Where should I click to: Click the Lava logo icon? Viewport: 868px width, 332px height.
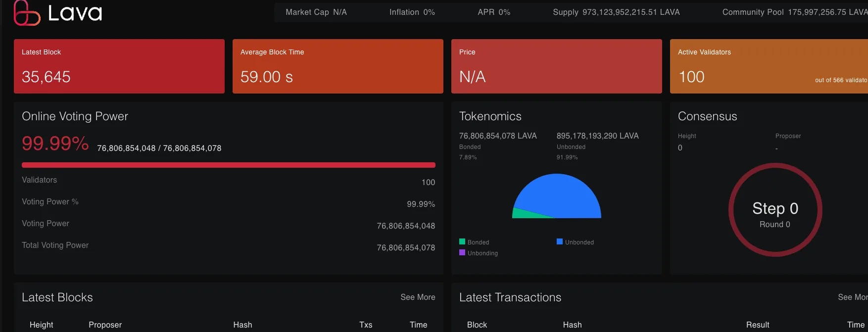(27, 13)
